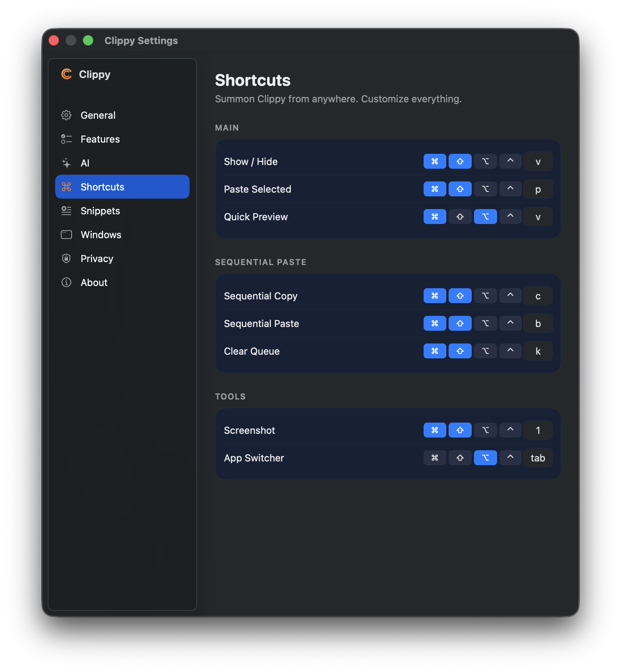Enable Control modifier for Show / Hide

point(511,162)
